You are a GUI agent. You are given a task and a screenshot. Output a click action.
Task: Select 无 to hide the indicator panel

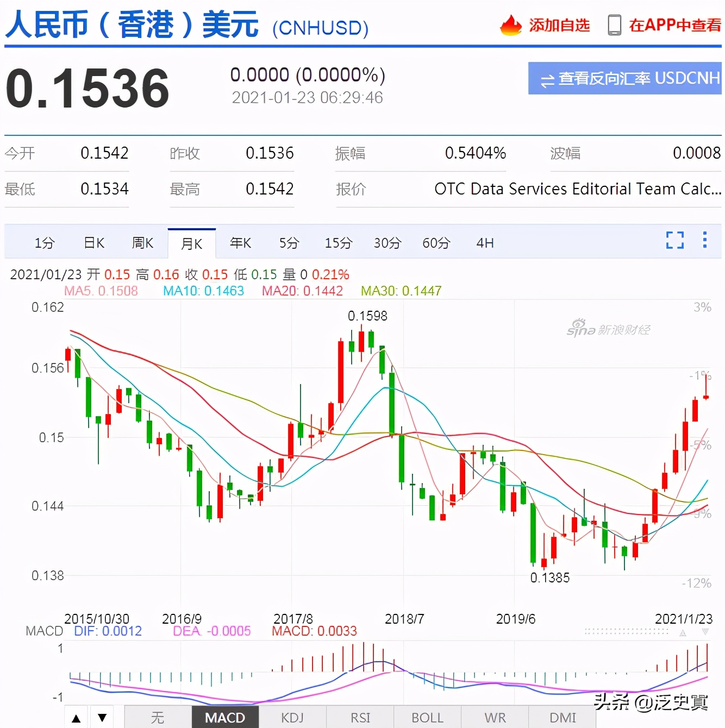click(158, 717)
